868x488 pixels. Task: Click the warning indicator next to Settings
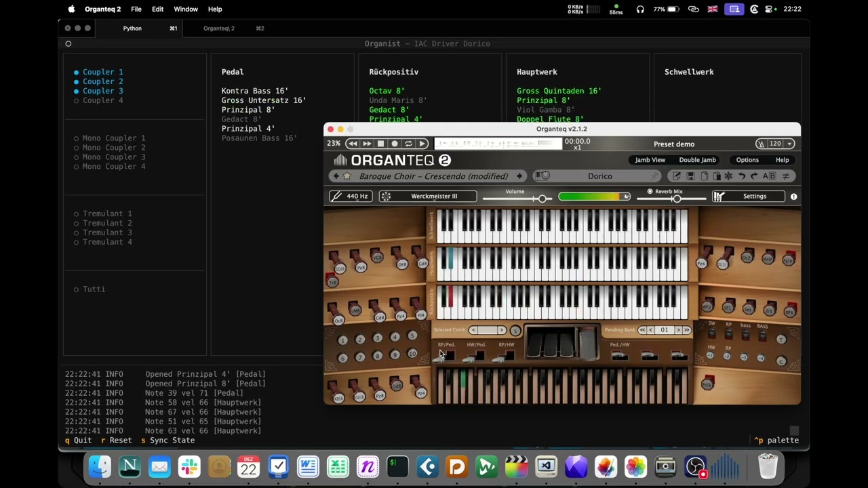[793, 197]
